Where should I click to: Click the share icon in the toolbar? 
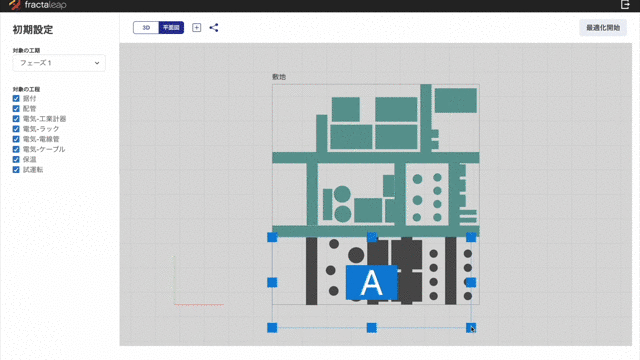pos(213,27)
